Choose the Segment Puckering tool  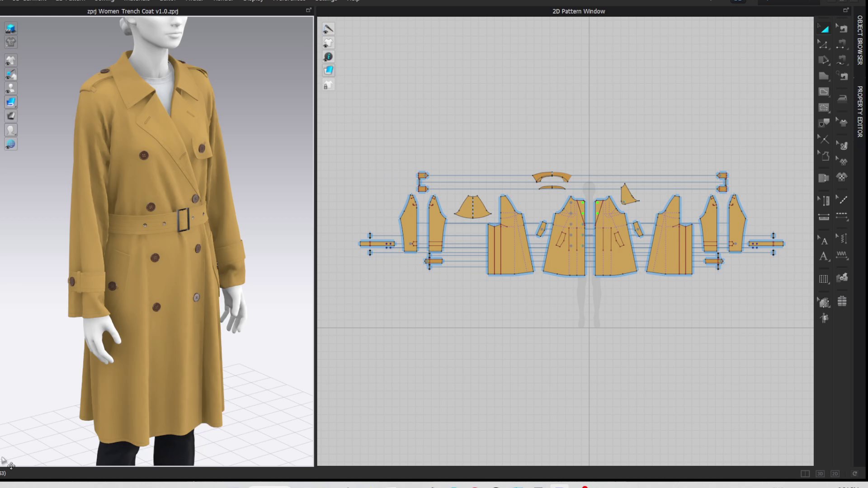click(842, 255)
